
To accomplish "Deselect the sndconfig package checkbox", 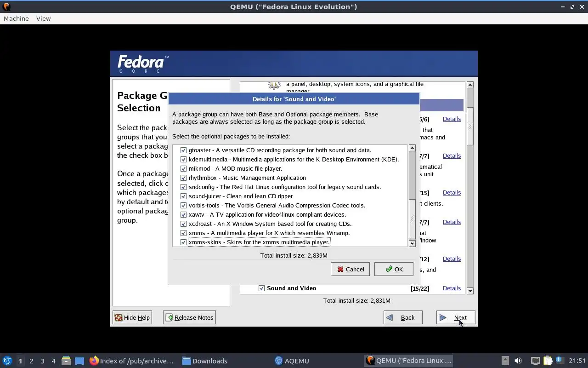I will (x=184, y=187).
